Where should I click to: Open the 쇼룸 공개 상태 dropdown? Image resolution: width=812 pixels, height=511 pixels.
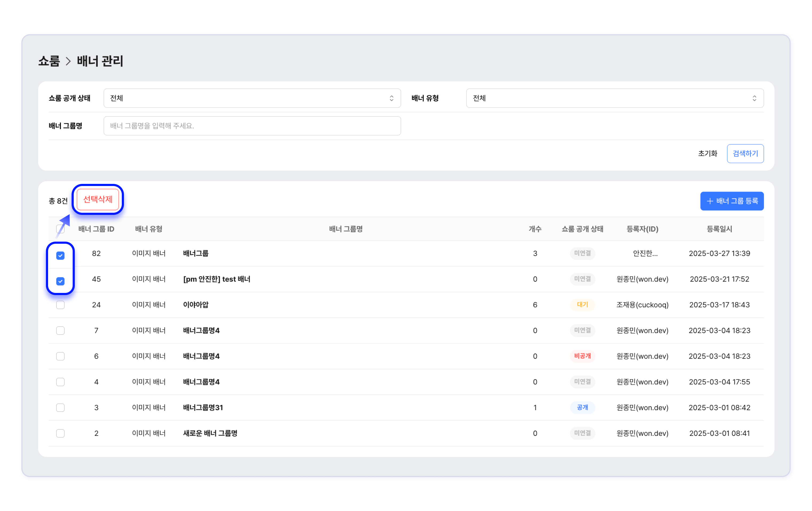[252, 98]
